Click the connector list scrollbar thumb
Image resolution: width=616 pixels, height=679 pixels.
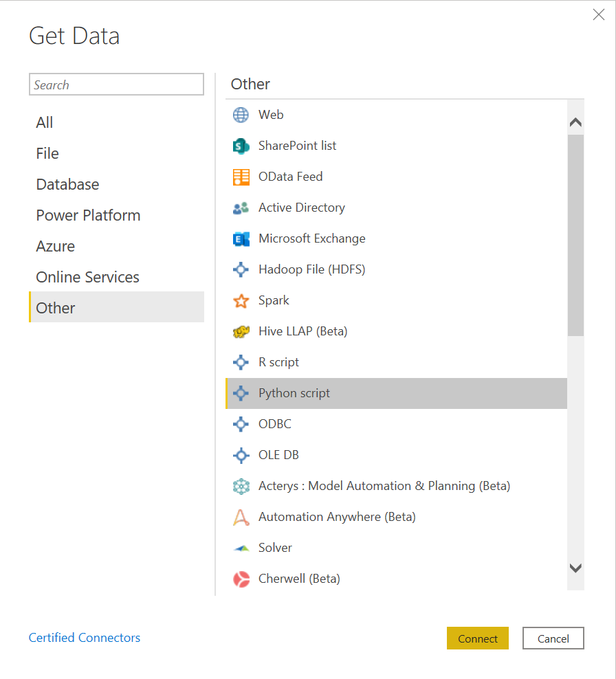575,234
